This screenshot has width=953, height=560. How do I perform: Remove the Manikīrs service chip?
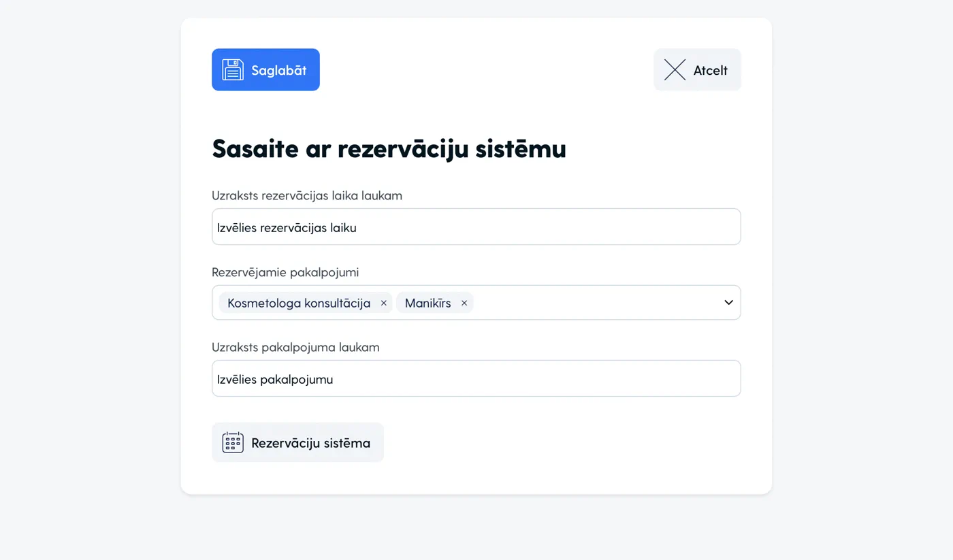click(464, 303)
